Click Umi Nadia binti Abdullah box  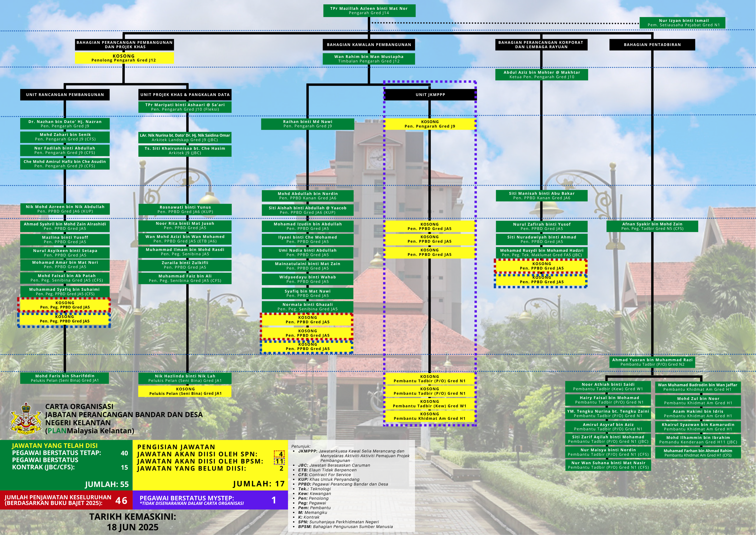coord(307,253)
